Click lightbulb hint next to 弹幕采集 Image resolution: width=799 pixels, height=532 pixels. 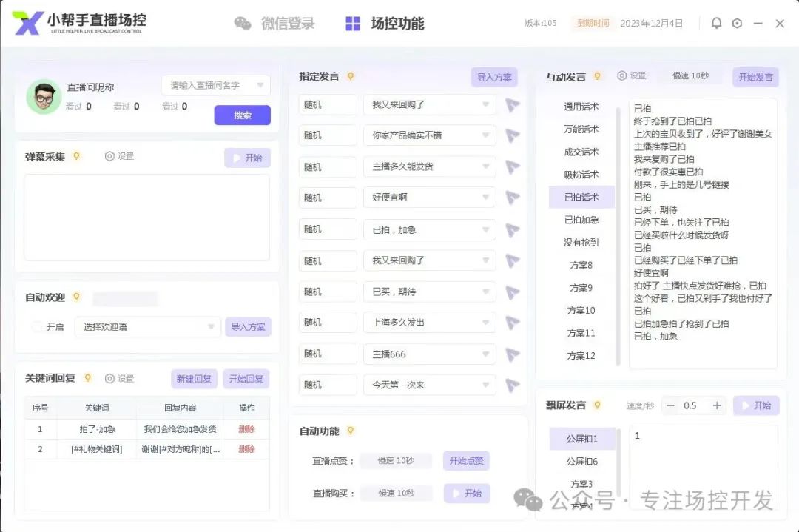(x=76, y=156)
